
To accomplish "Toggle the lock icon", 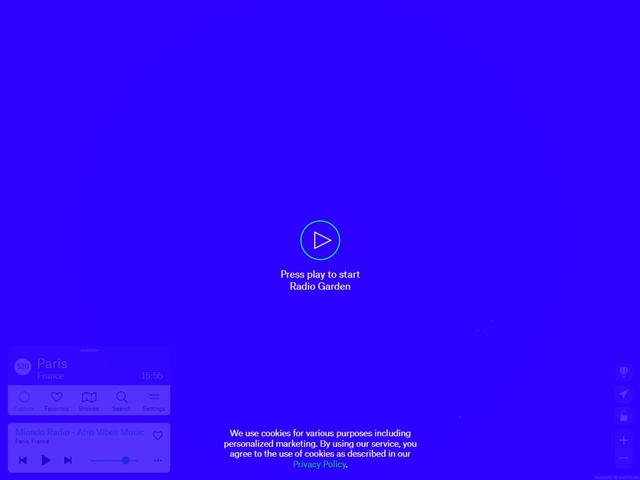I will pyautogui.click(x=624, y=416).
